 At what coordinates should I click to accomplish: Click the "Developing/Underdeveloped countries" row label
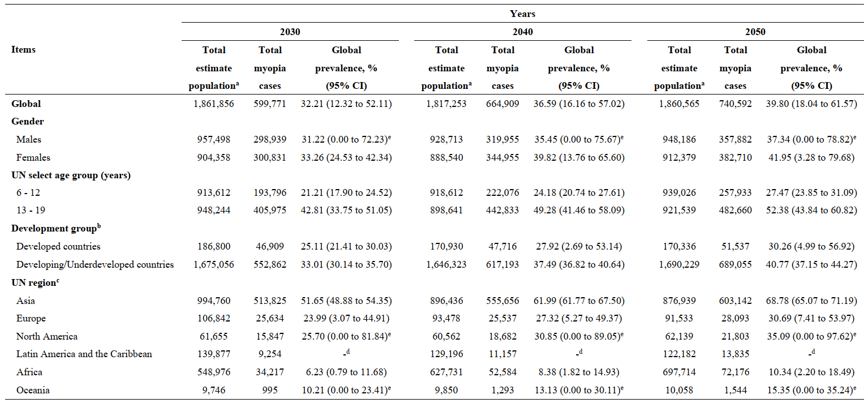pos(94,264)
